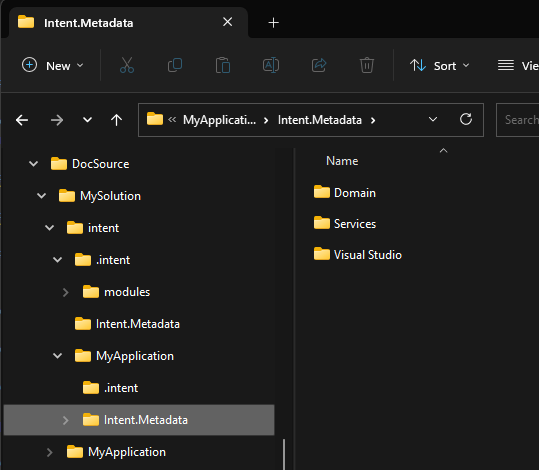This screenshot has height=470, width=539.
Task: Open the Sort options dropdown
Action: pos(439,65)
